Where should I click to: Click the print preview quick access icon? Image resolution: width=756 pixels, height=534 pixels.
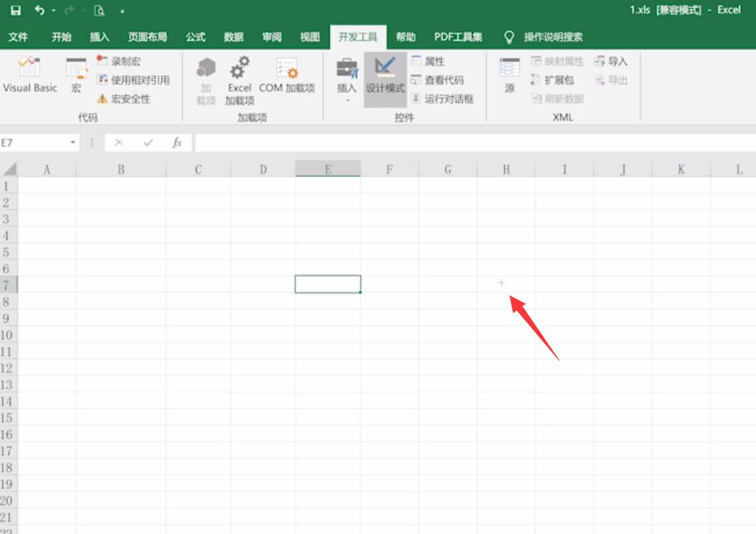tap(100, 10)
